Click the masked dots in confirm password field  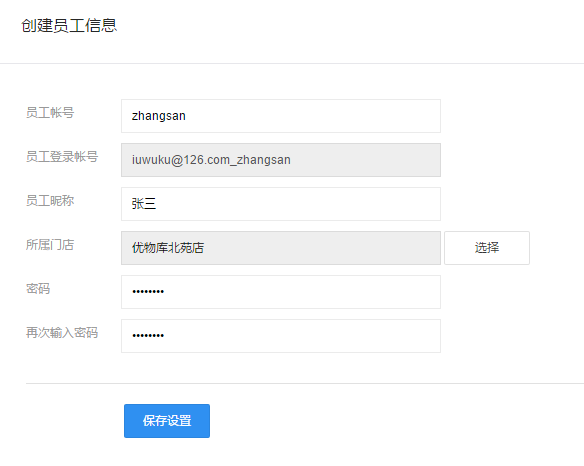coord(148,336)
